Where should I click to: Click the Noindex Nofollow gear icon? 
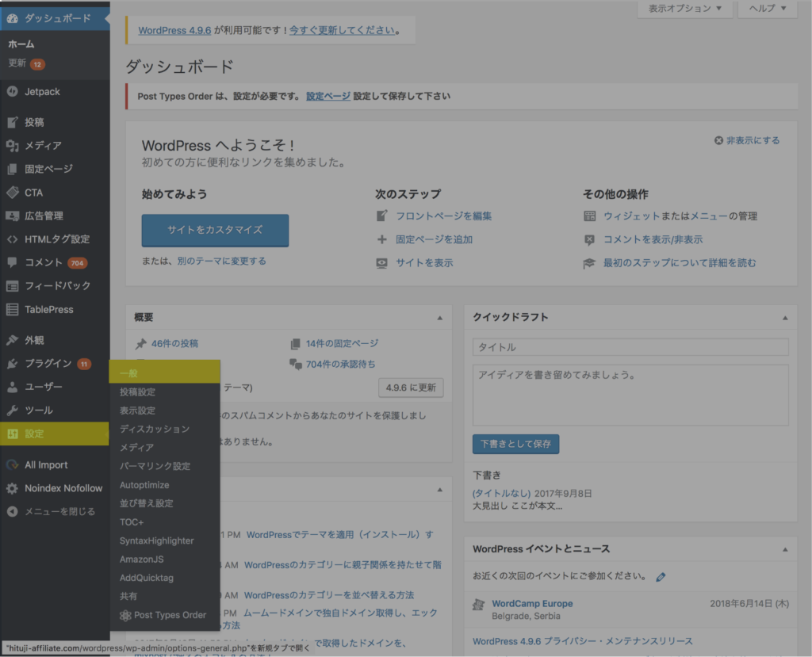13,488
